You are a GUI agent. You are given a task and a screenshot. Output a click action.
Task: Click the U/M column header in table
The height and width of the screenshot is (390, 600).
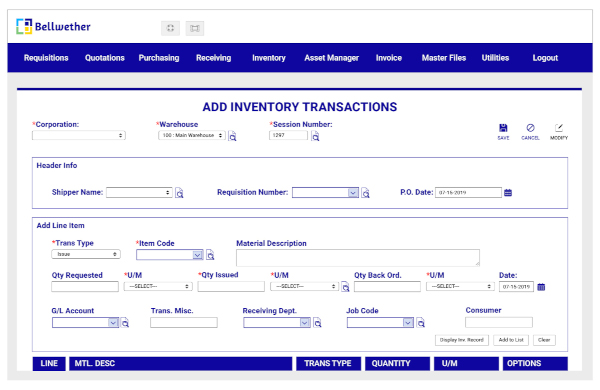(x=466, y=364)
